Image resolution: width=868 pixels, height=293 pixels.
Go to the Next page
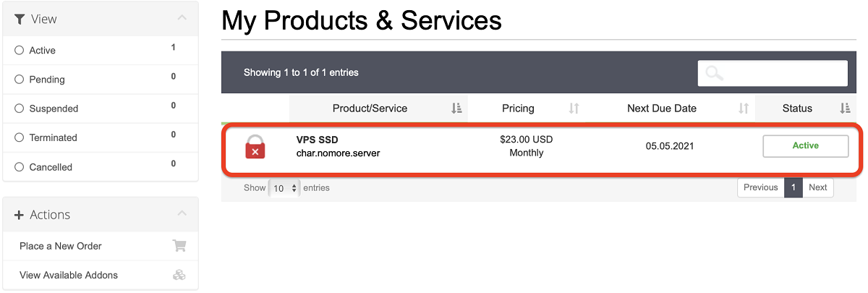click(817, 187)
